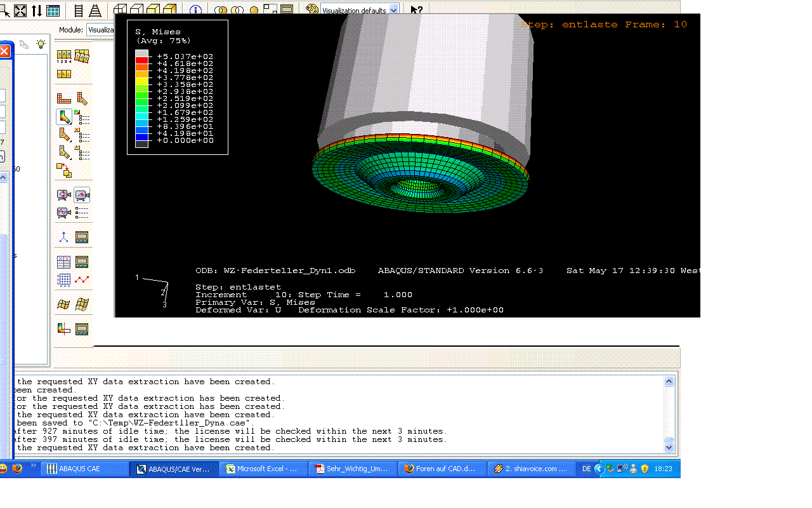Click message area scroll up arrow
Image resolution: width=812 pixels, height=508 pixels.
[669, 382]
